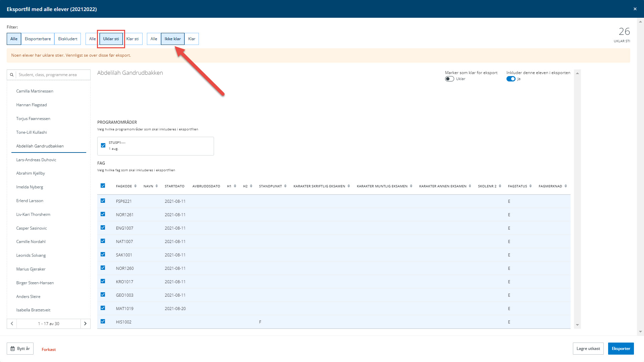
Task: Sort by KARAKTER ANNEN EKSAMEN arrows
Action: (x=470, y=186)
